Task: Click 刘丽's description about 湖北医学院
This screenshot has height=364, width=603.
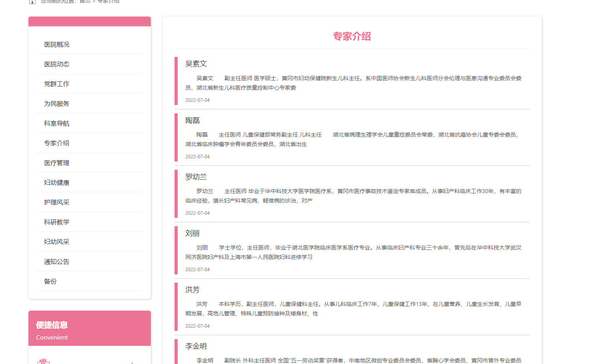Action: [353, 252]
